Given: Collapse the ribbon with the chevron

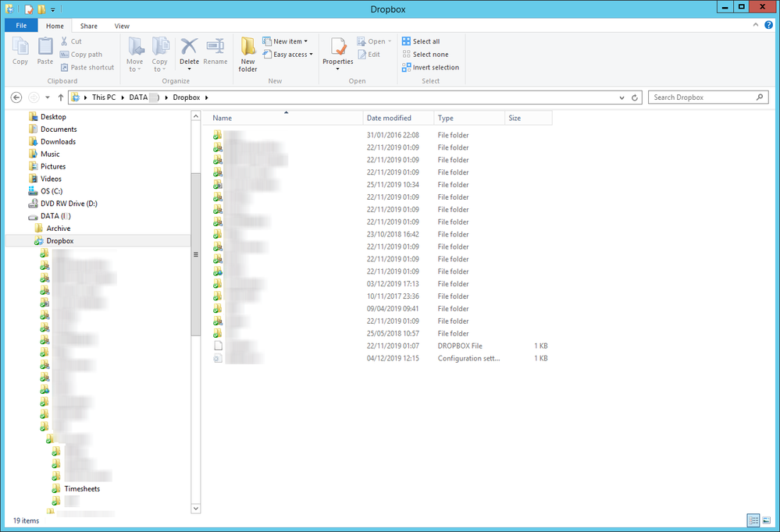Looking at the screenshot, I should pyautogui.click(x=754, y=25).
